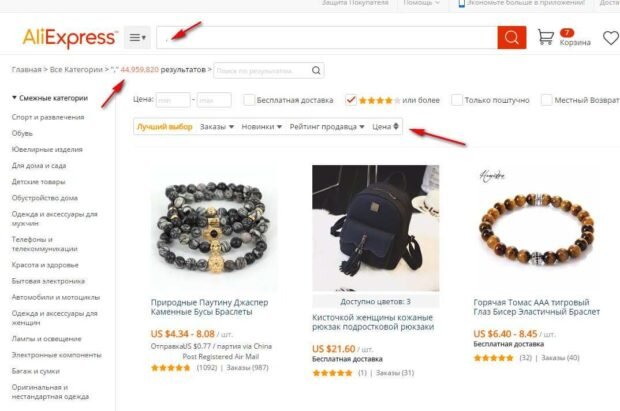620x411 pixels.
Task: Enable the Бесплатная доставка checkbox
Action: tap(249, 100)
